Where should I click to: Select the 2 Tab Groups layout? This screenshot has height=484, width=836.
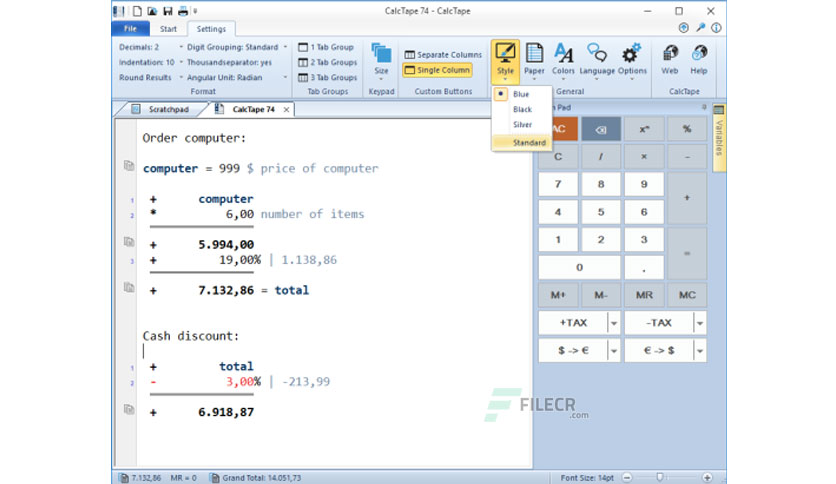pos(327,62)
